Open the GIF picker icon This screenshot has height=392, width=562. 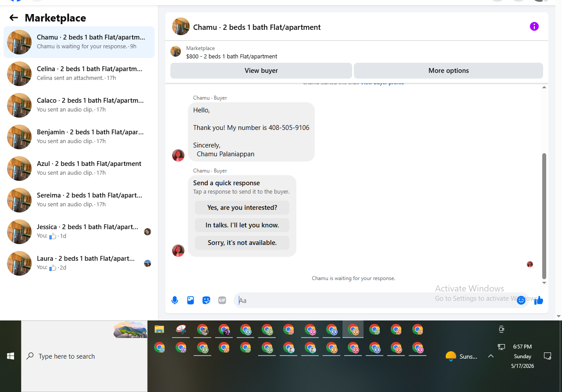[x=222, y=300]
